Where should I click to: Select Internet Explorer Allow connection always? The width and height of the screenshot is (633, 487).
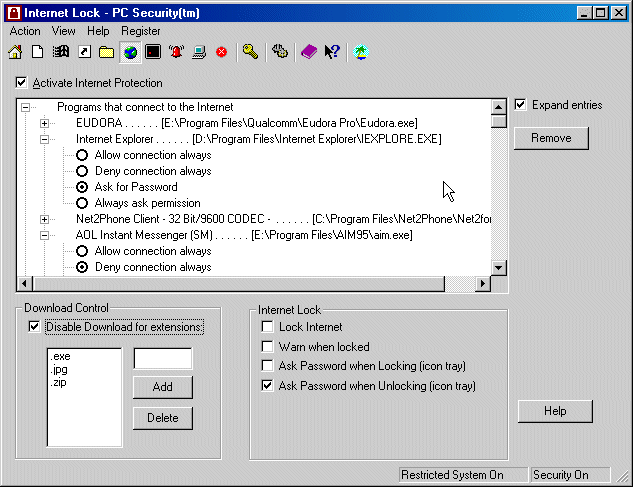(x=82, y=155)
